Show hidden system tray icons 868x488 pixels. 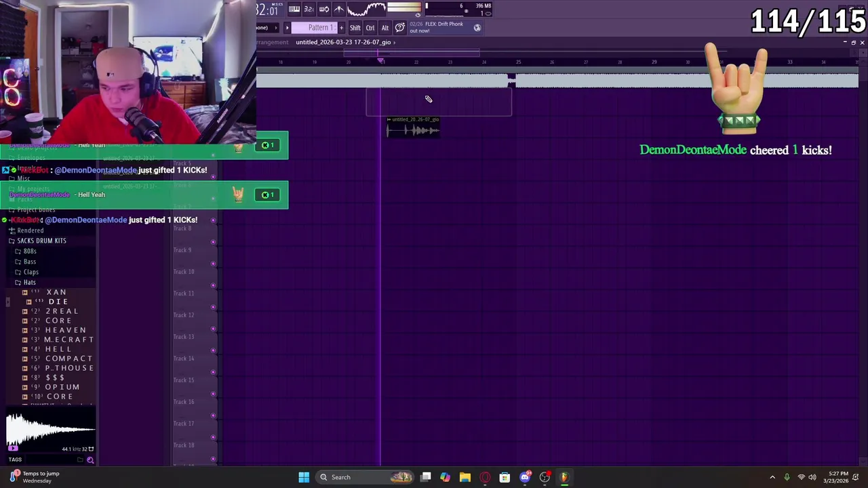772,477
